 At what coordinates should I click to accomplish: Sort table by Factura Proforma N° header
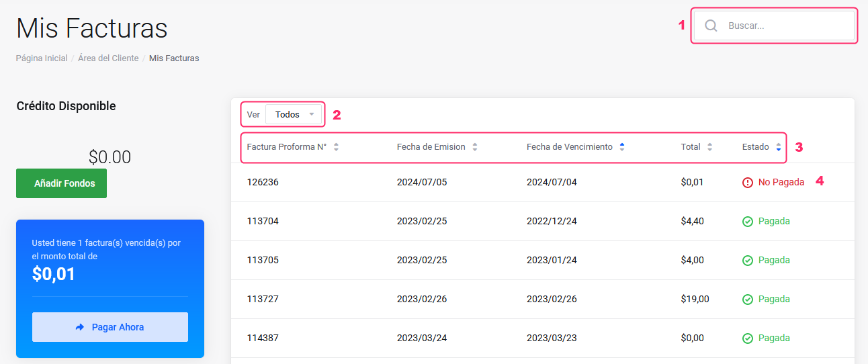click(x=287, y=147)
